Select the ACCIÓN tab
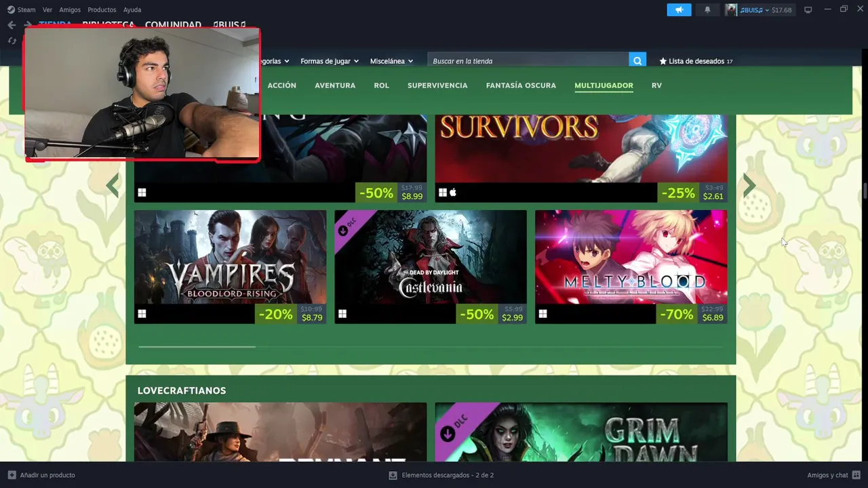This screenshot has height=488, width=868. [282, 85]
